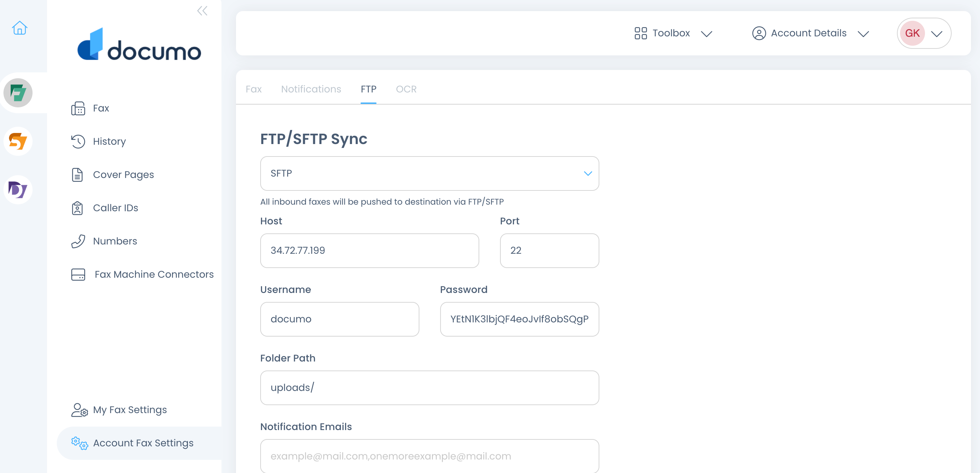Screen dimensions: 980x473
Task: Click the GK avatar circle
Action: coord(912,33)
